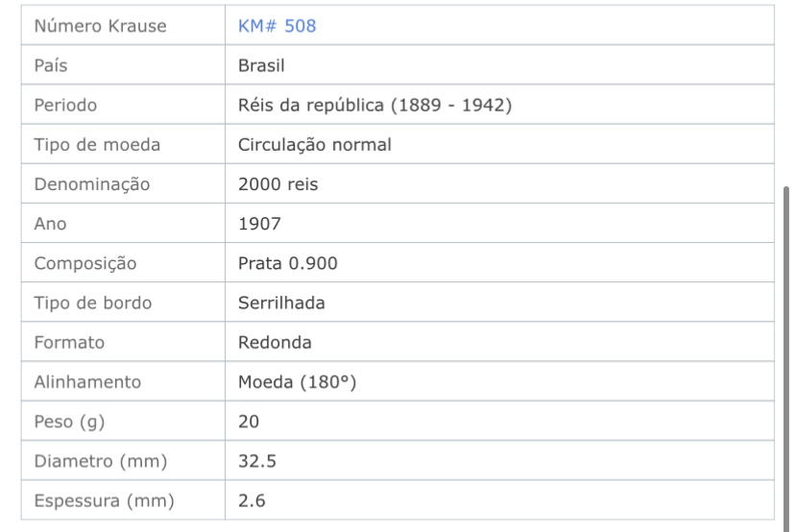Select the Tipo de moeda label
This screenshot has width=795, height=532.
click(97, 145)
